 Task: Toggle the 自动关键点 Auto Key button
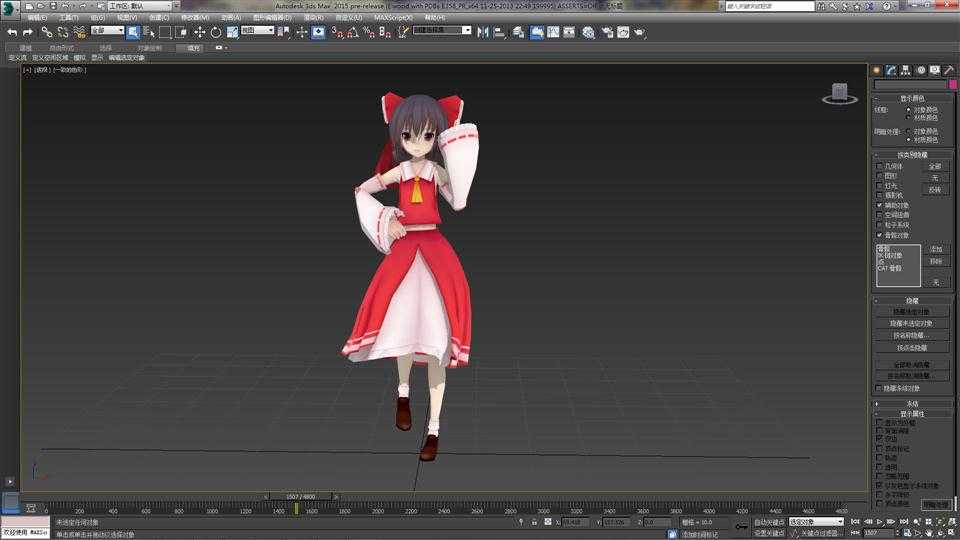click(769, 522)
